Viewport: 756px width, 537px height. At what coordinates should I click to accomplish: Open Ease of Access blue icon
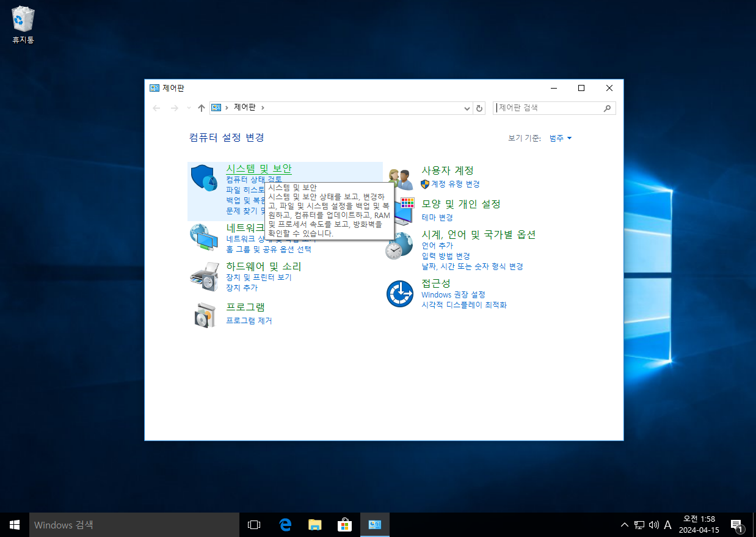tap(400, 294)
